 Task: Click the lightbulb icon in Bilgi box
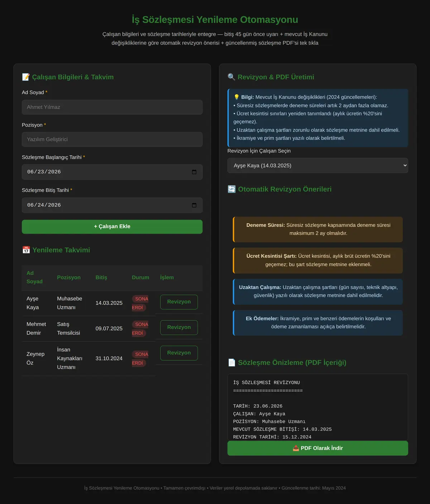coord(236,97)
